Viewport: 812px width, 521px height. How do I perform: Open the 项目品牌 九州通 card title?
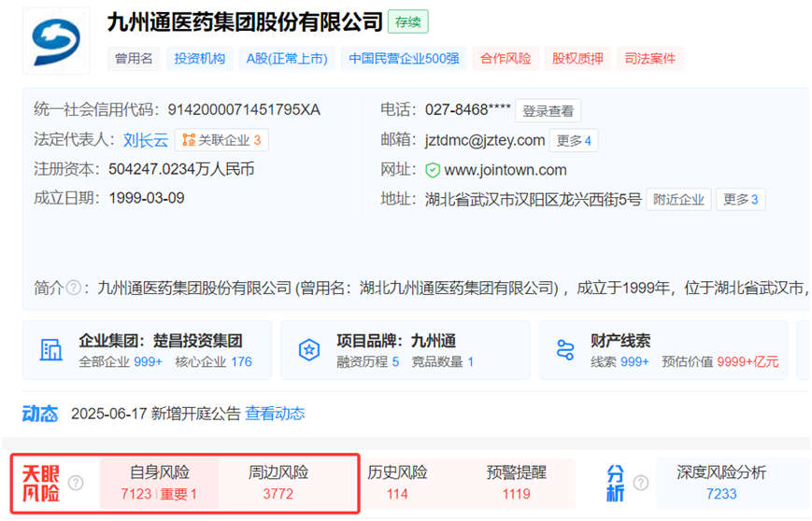pyautogui.click(x=396, y=341)
